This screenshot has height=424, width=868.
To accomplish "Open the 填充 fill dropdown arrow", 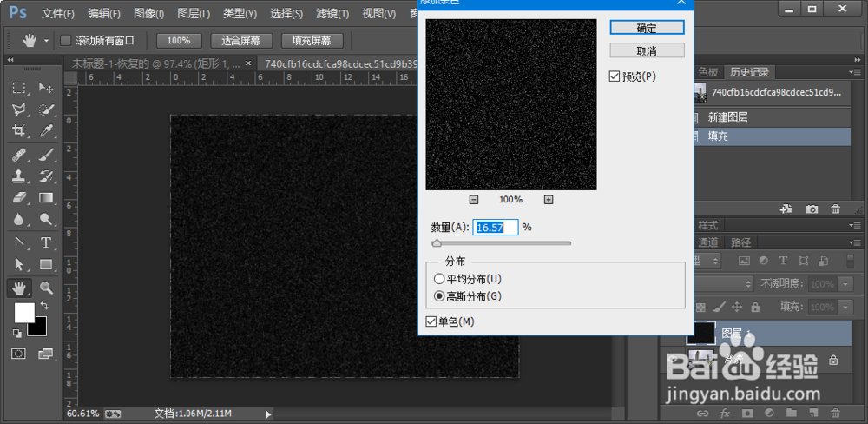I will (x=845, y=307).
